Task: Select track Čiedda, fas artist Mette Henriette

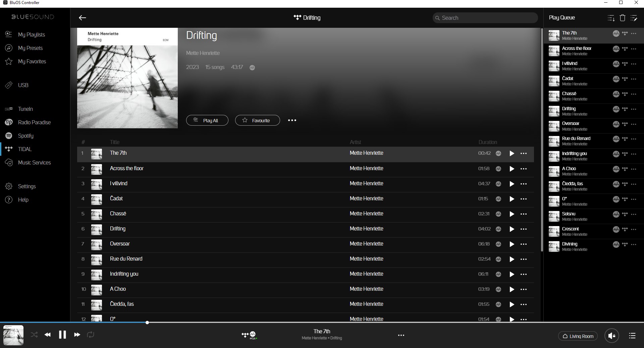Action: pyautogui.click(x=366, y=304)
